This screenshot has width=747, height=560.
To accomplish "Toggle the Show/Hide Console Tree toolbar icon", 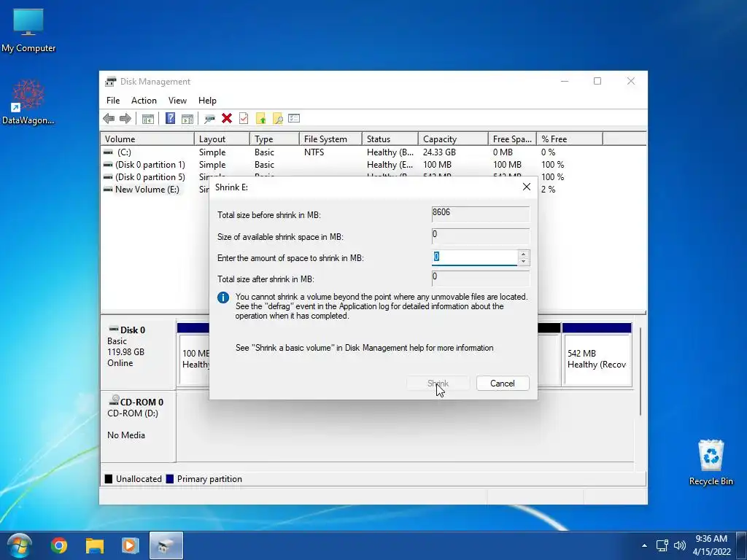I will (x=147, y=119).
